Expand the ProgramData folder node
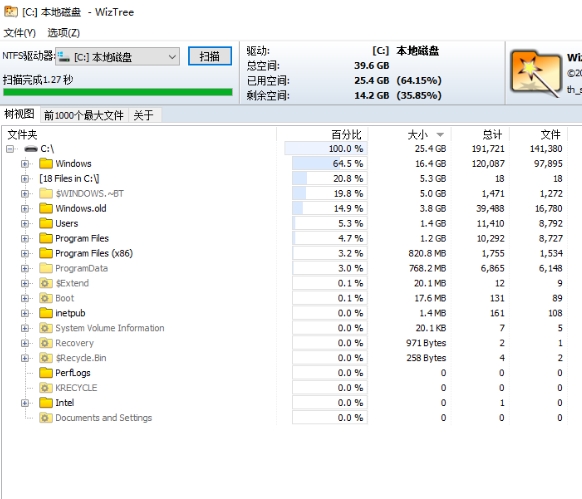The width and height of the screenshot is (582, 499). click(x=25, y=268)
